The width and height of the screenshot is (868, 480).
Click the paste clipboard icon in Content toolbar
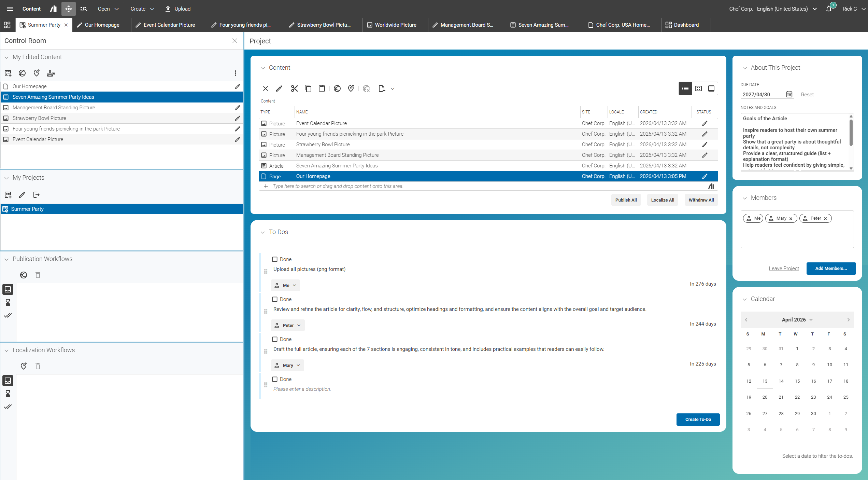point(322,89)
